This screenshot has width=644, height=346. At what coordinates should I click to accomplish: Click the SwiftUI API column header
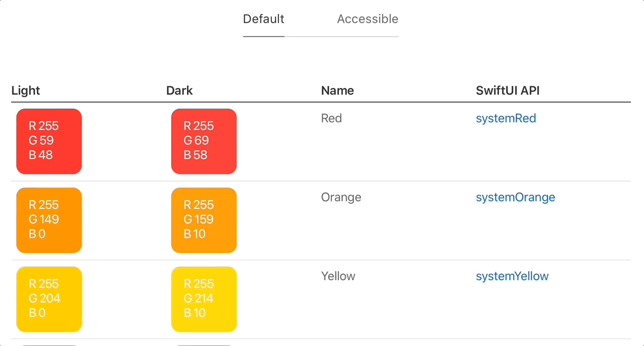coord(507,90)
